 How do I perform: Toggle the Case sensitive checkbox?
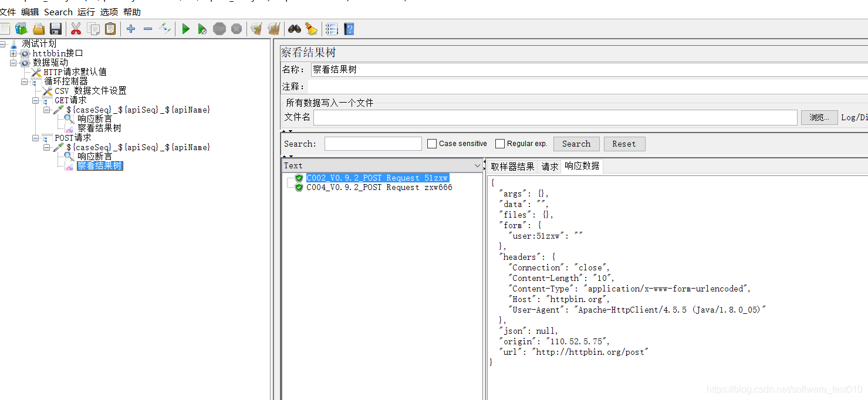pyautogui.click(x=432, y=144)
